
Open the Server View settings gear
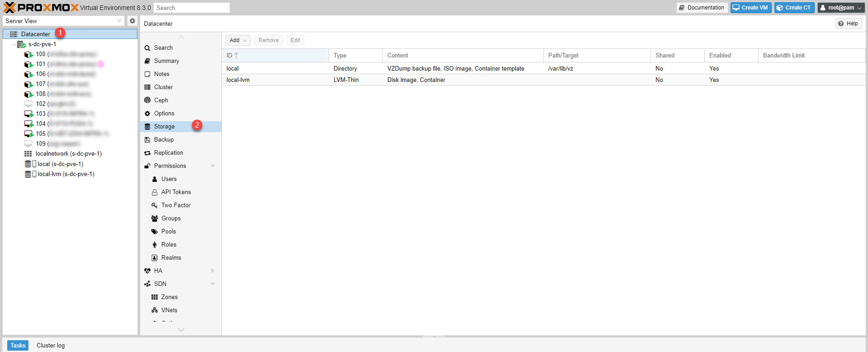(132, 21)
